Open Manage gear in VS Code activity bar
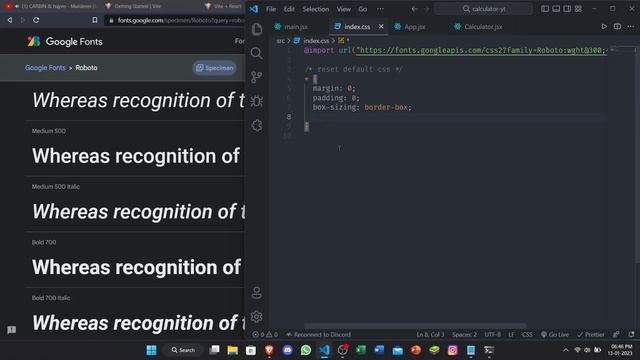 [256, 317]
